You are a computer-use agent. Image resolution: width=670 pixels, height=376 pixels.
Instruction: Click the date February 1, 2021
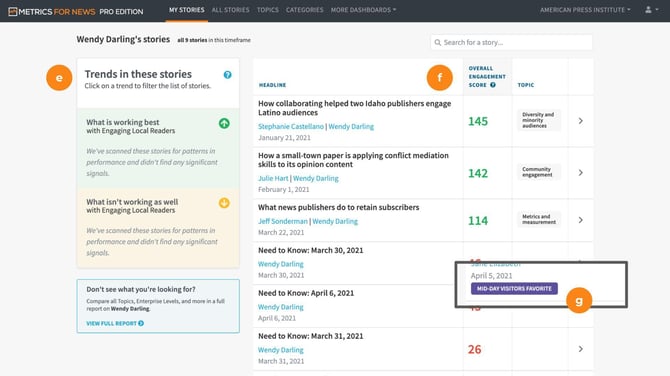click(x=283, y=189)
